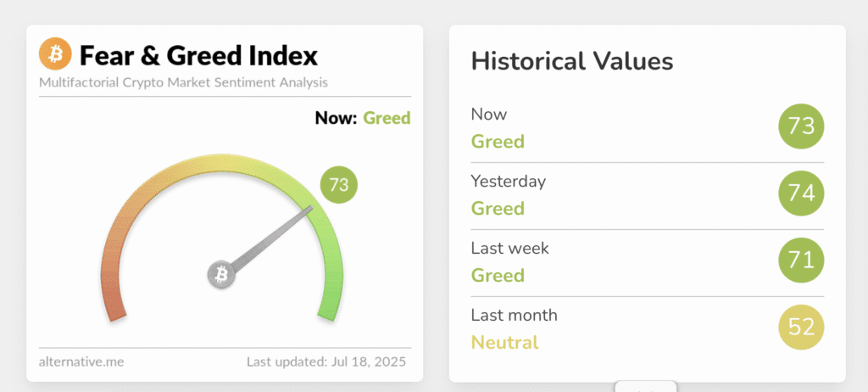
Task: Click the Yesterday value 74 circle
Action: [801, 194]
